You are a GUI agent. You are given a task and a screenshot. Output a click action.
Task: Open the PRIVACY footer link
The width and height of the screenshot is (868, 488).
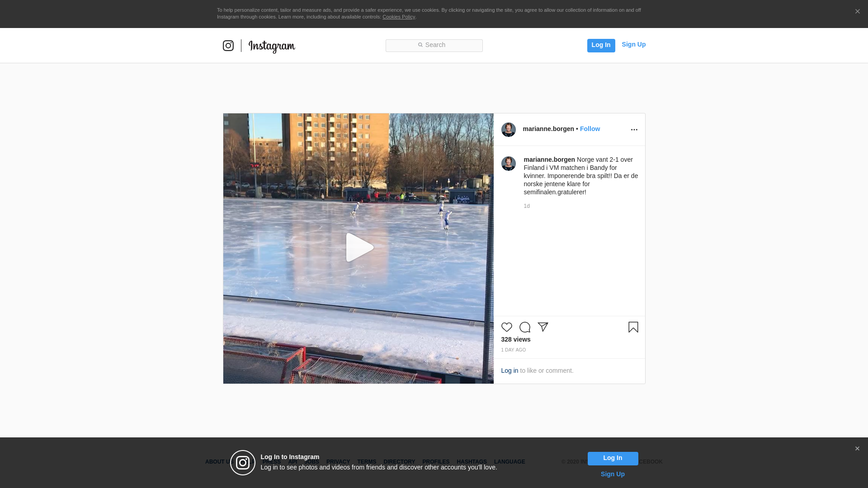click(x=338, y=462)
